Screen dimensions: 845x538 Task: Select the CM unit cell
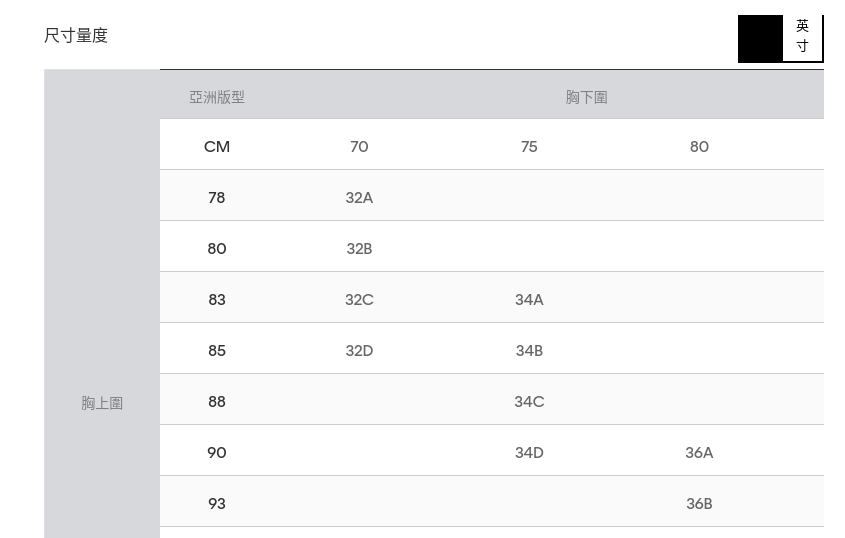tap(217, 147)
